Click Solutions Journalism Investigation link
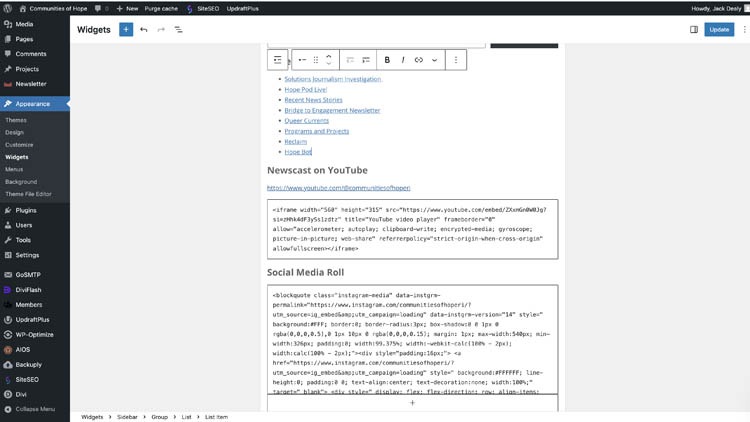Screen dimensions: 750x422 [x=333, y=79]
